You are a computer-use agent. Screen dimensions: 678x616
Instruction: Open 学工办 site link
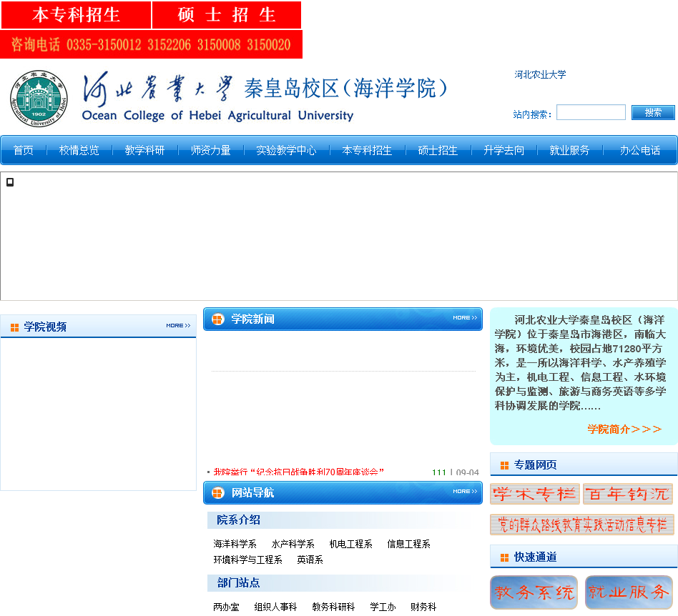(x=383, y=607)
